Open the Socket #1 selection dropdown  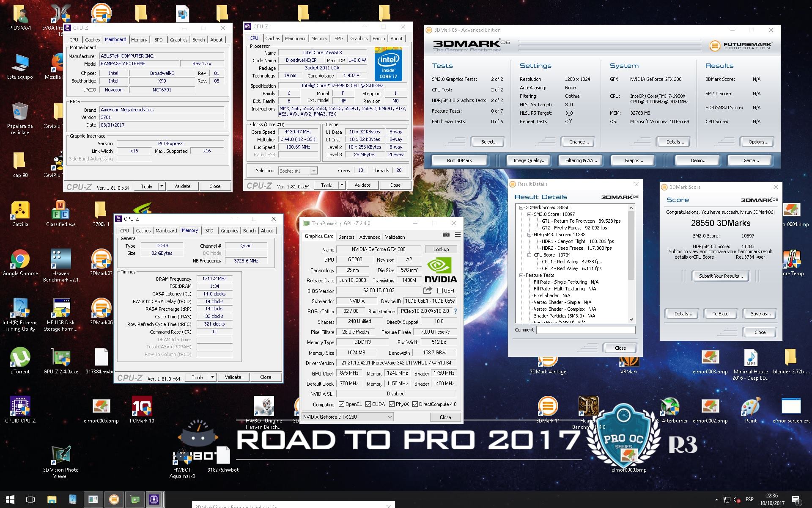(298, 171)
